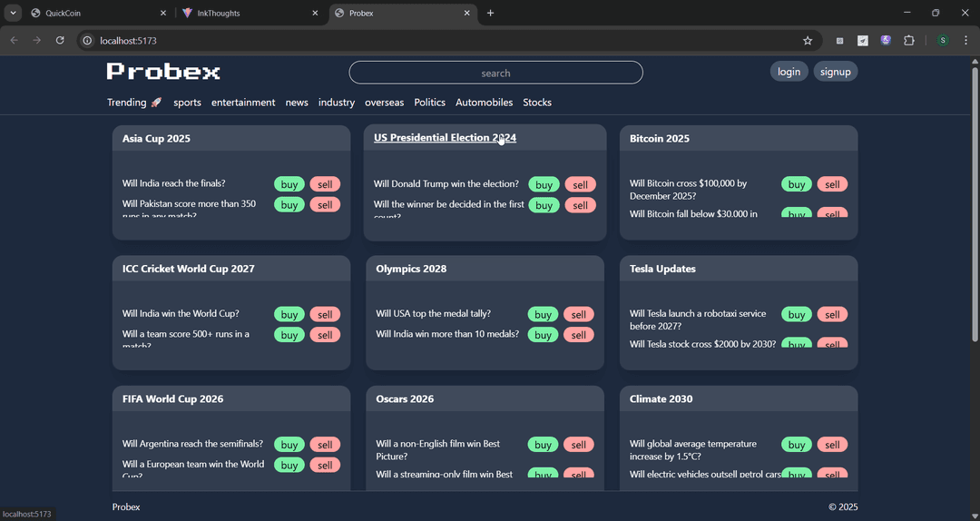This screenshot has width=980, height=521.
Task: Switch to the QuickCoin tab
Action: (x=91, y=13)
